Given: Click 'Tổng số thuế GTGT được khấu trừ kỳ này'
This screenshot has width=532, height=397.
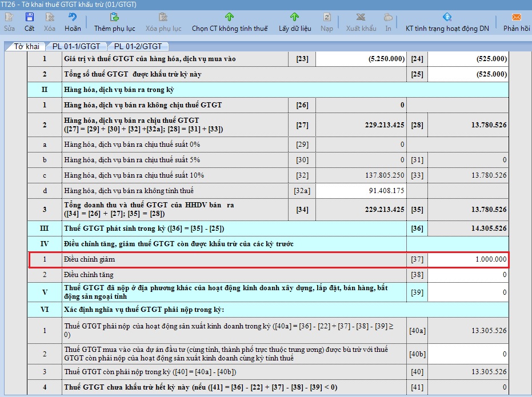Looking at the screenshot, I should pyautogui.click(x=133, y=74).
